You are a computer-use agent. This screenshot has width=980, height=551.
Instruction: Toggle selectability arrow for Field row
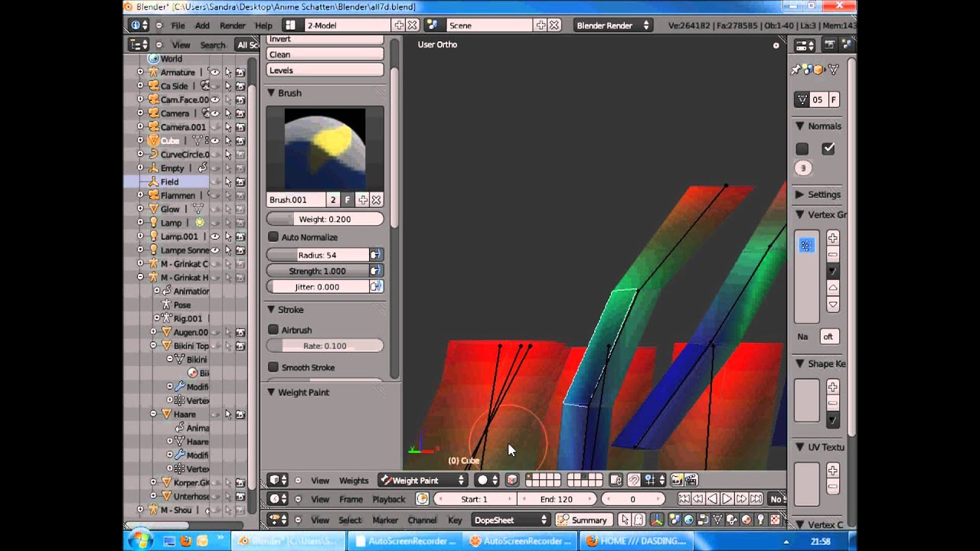click(x=228, y=182)
